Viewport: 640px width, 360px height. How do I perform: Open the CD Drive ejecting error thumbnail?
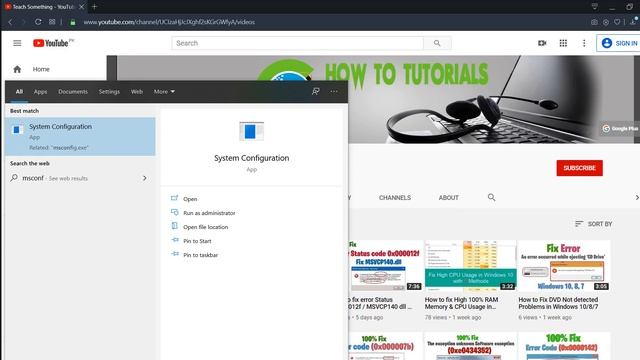[564, 265]
